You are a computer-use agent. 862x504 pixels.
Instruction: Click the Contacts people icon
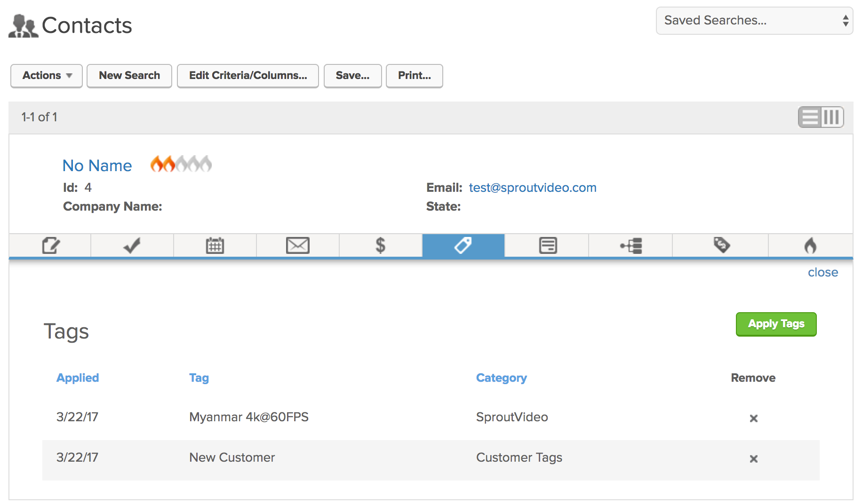point(23,26)
